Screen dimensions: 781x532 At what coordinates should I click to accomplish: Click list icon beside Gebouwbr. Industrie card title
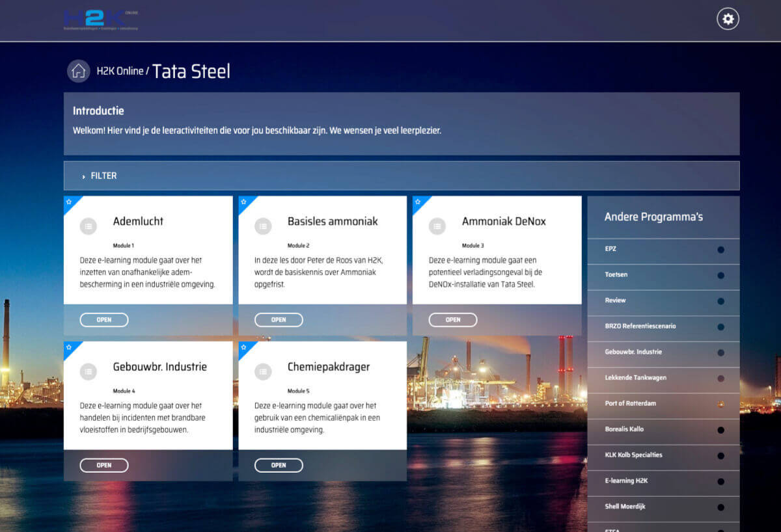point(89,372)
